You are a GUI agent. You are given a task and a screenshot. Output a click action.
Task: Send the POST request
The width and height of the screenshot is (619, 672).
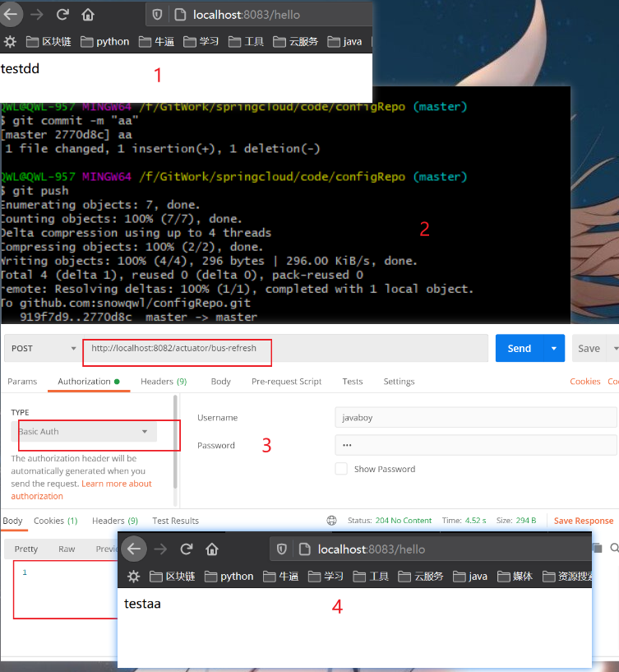coord(520,348)
